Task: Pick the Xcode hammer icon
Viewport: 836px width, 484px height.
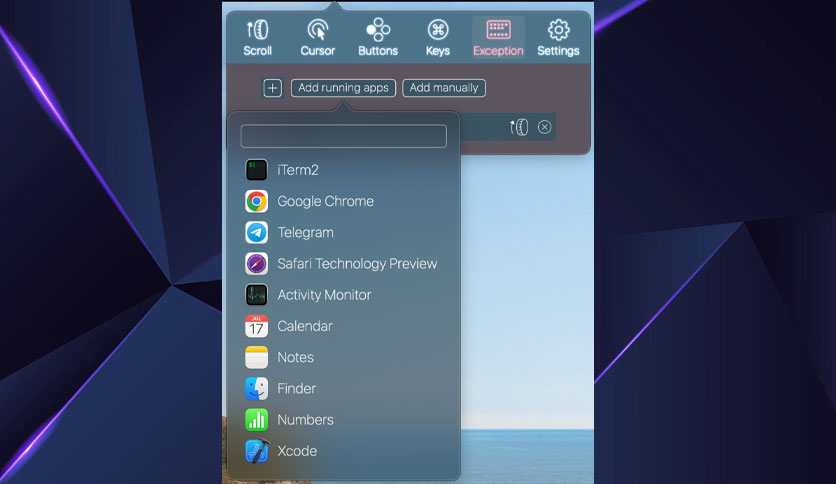Action: click(256, 451)
